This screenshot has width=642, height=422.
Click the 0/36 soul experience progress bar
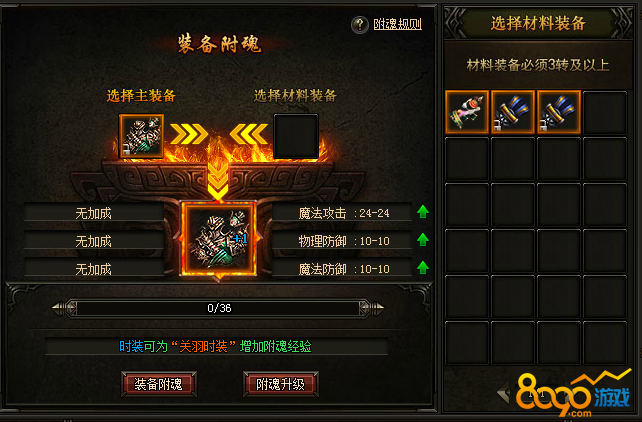[218, 308]
